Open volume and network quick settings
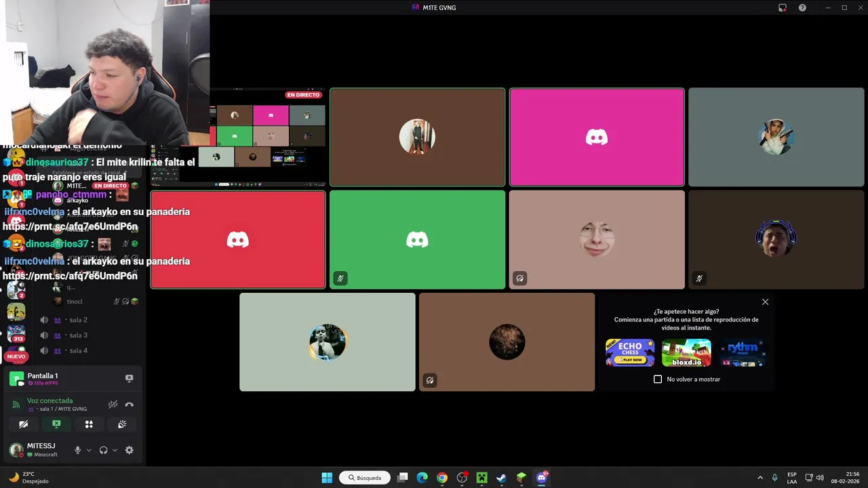This screenshot has height=488, width=868. [x=814, y=478]
